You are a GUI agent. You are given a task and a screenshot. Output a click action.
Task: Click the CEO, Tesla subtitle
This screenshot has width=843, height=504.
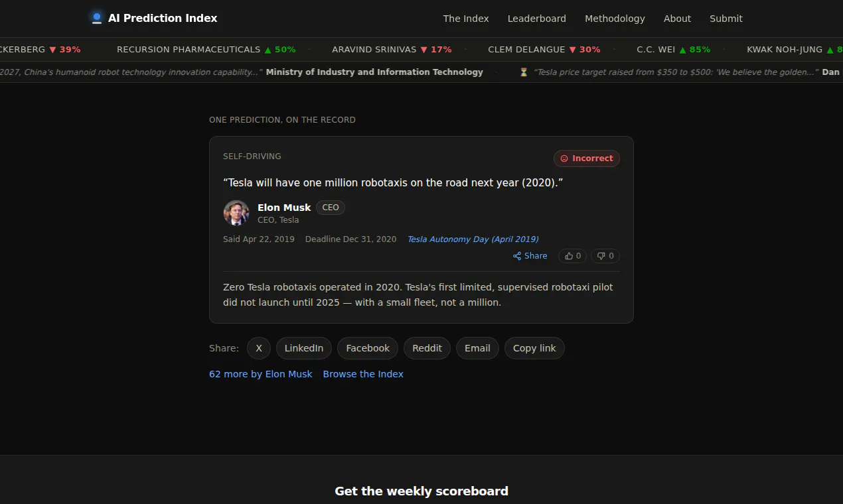pos(278,220)
